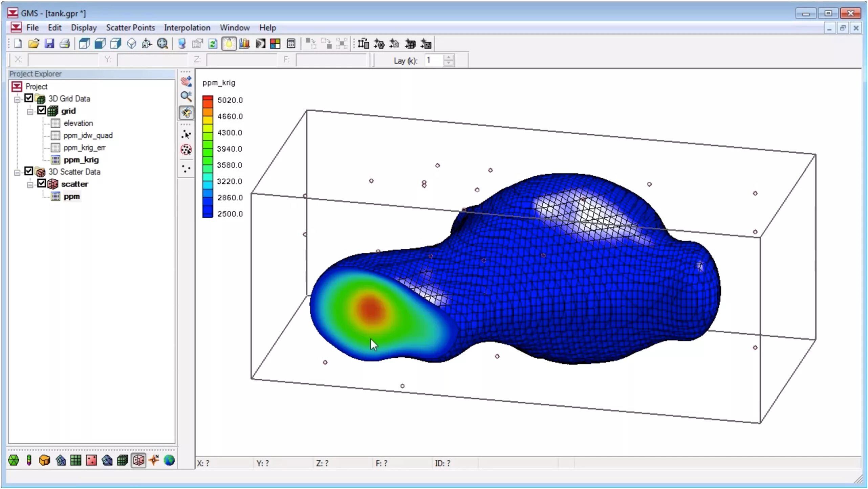
Task: Choose the Create Scatter Point tool
Action: tap(186, 168)
